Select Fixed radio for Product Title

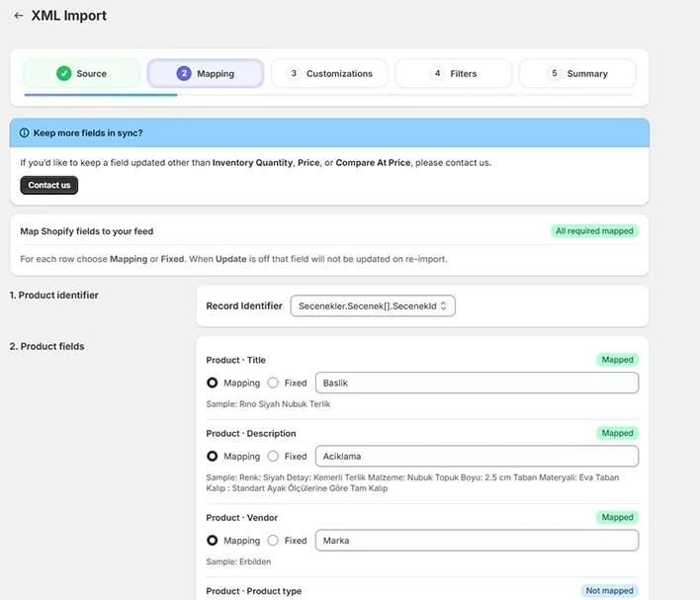point(273,383)
